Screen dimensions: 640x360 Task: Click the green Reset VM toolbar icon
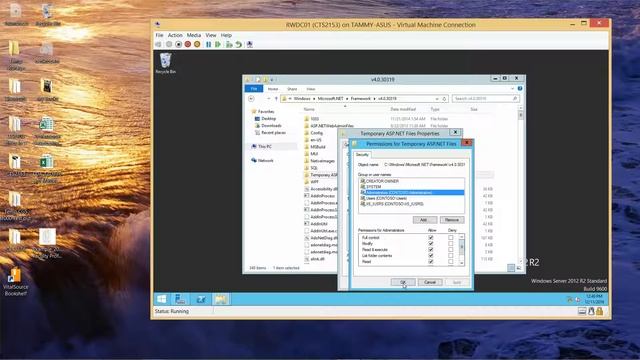coord(218,44)
